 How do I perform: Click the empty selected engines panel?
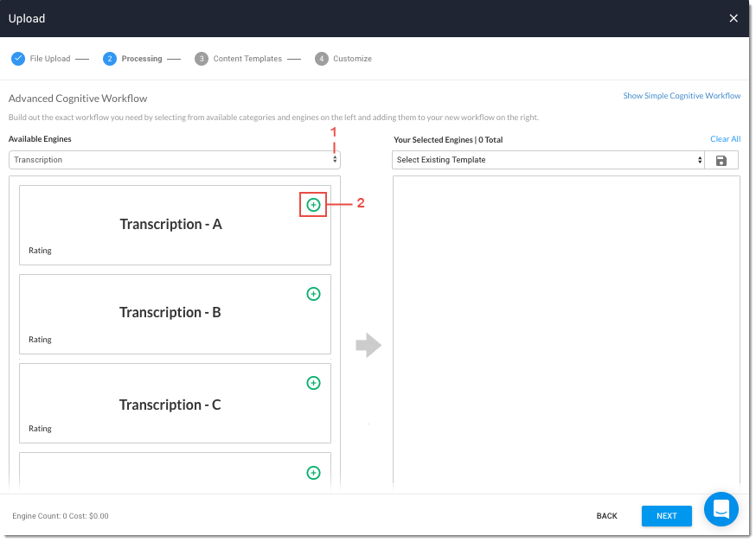[566, 328]
